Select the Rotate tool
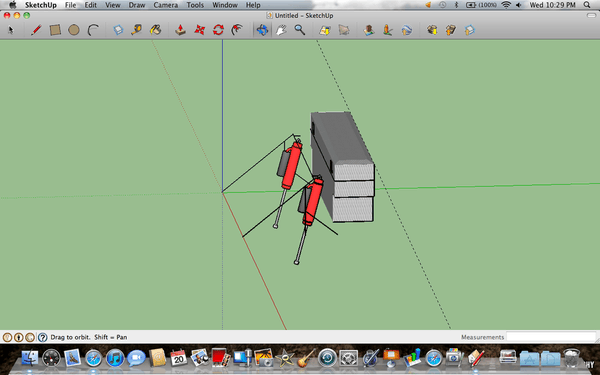Screen dimensions: 600x375 pyautogui.click(x=218, y=30)
